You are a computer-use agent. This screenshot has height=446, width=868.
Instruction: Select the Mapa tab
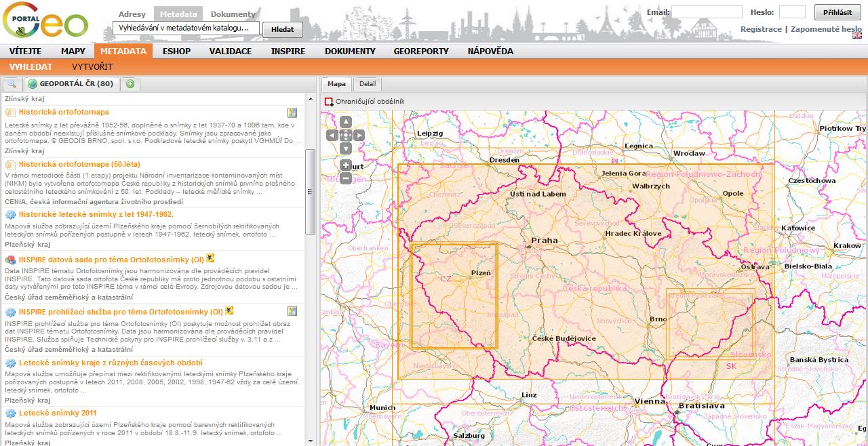coord(336,84)
